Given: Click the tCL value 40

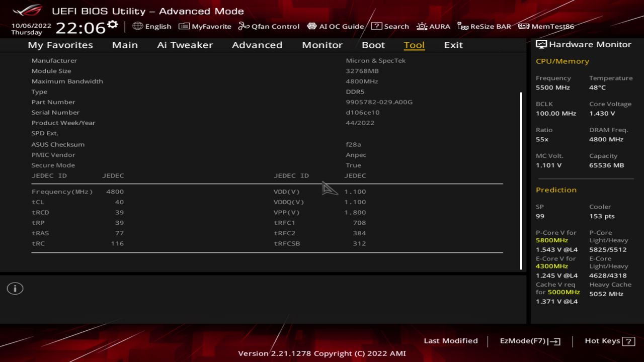Looking at the screenshot, I should pos(119,202).
